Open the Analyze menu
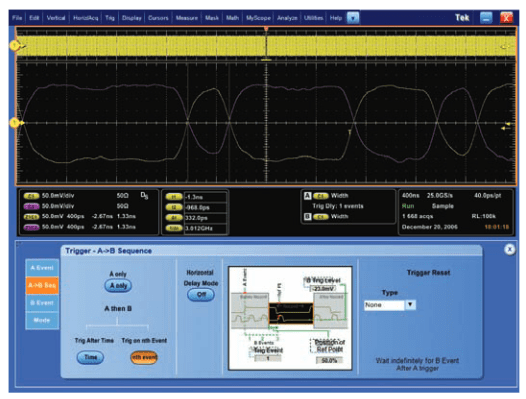Viewport: 526px width, 399px height. 287,18
